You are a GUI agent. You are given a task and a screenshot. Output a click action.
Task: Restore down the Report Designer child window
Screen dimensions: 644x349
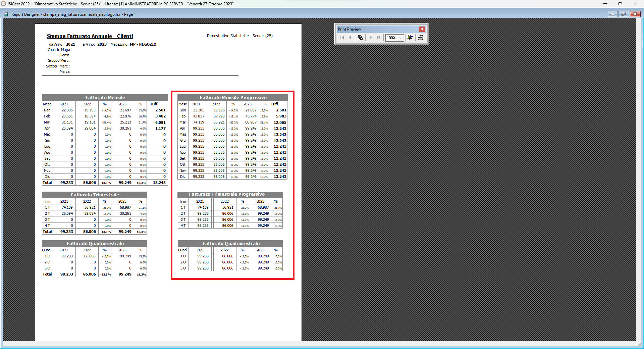[x=624, y=14]
